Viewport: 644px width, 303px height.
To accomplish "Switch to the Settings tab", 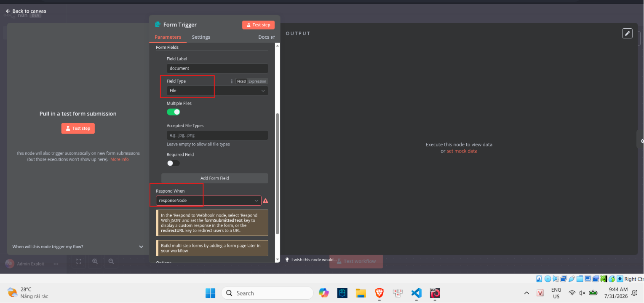I will [x=201, y=37].
